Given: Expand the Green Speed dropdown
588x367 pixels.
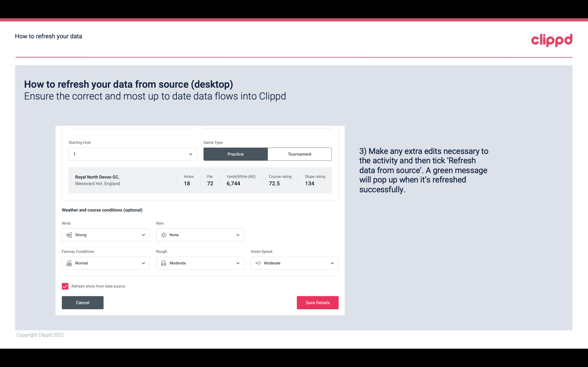Looking at the screenshot, I should (x=332, y=263).
